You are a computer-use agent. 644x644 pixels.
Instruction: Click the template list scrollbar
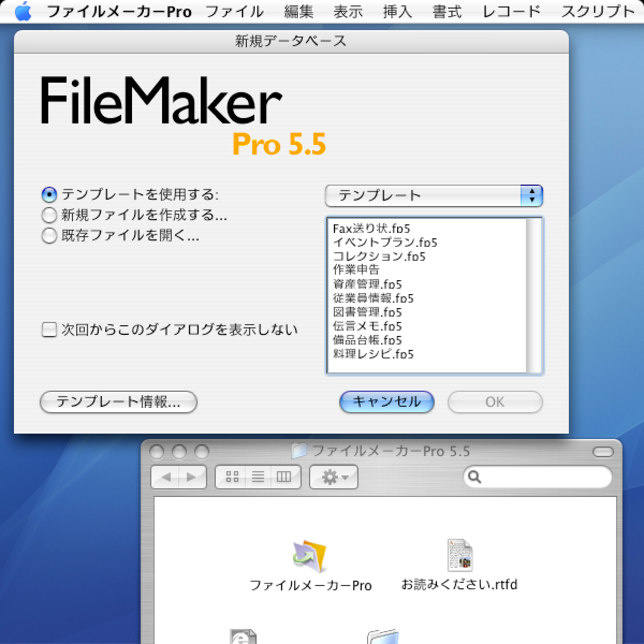coord(534,295)
